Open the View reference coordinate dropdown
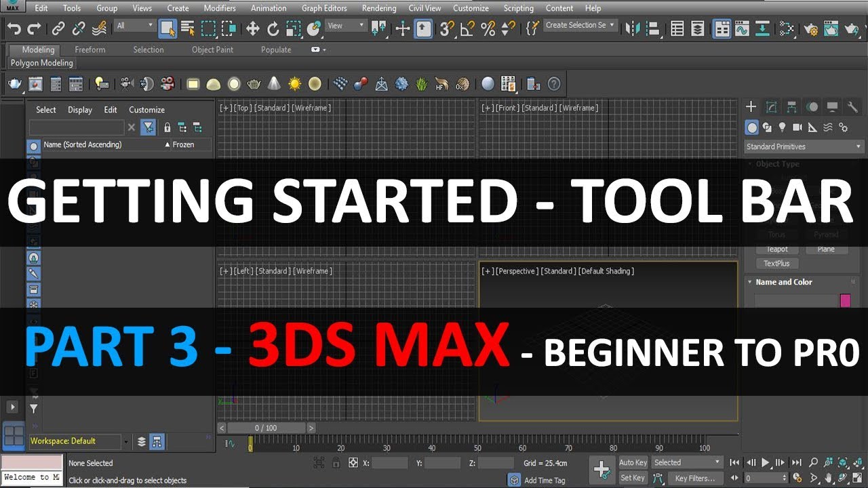868x488 pixels. point(346,26)
